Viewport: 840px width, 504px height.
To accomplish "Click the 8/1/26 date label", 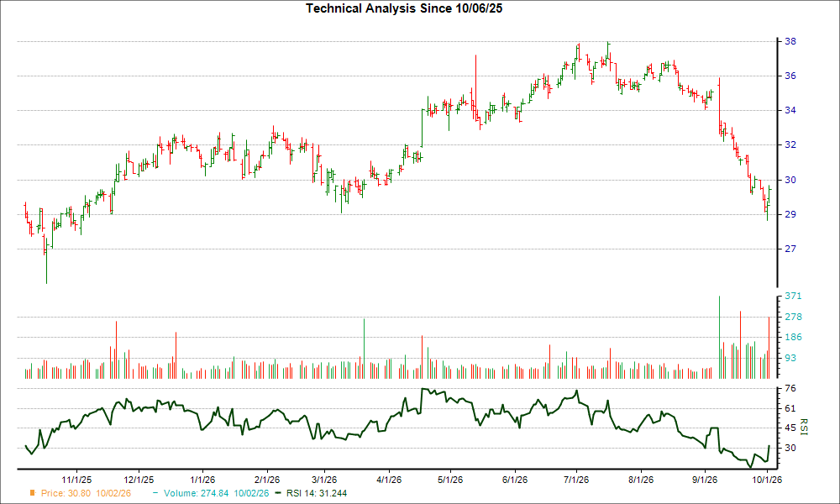I will pyautogui.click(x=640, y=480).
